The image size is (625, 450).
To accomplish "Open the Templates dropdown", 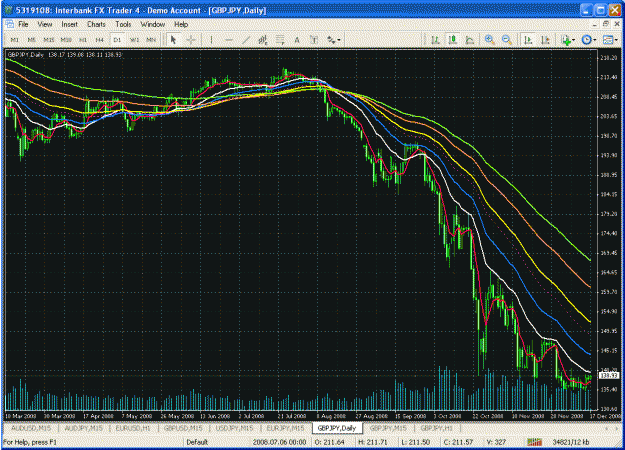I will tap(610, 40).
